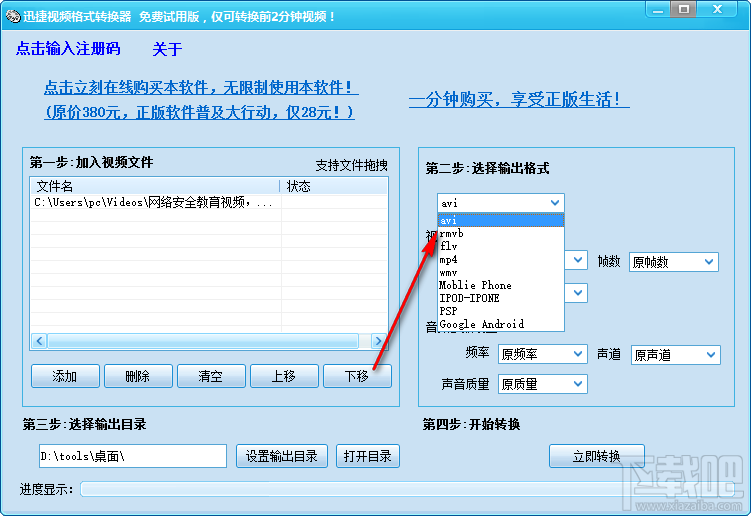The image size is (751, 516).
Task: Click the 下移 button
Action: [357, 376]
